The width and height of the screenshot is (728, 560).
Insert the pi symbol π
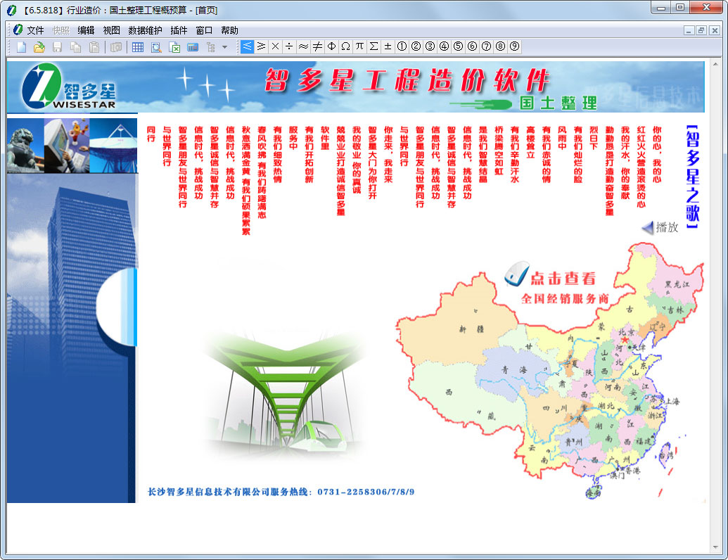pyautogui.click(x=359, y=46)
